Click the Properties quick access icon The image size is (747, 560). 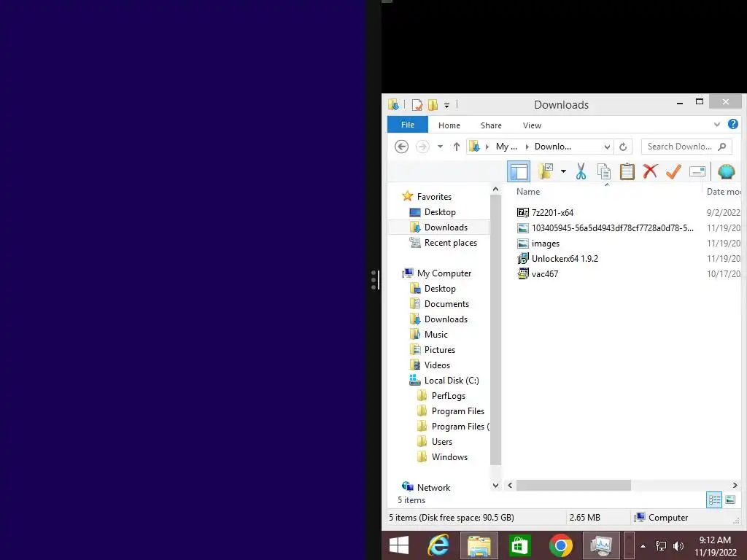click(417, 105)
